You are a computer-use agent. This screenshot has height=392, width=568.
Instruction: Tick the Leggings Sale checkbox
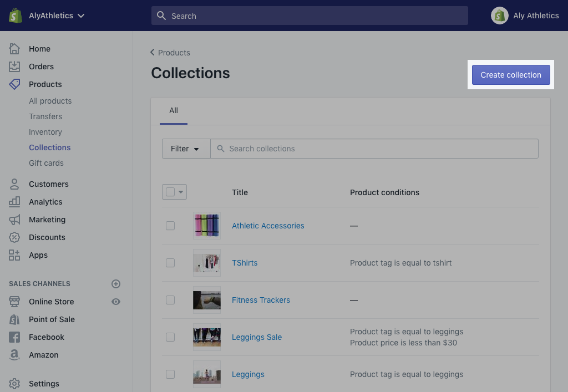coord(170,337)
